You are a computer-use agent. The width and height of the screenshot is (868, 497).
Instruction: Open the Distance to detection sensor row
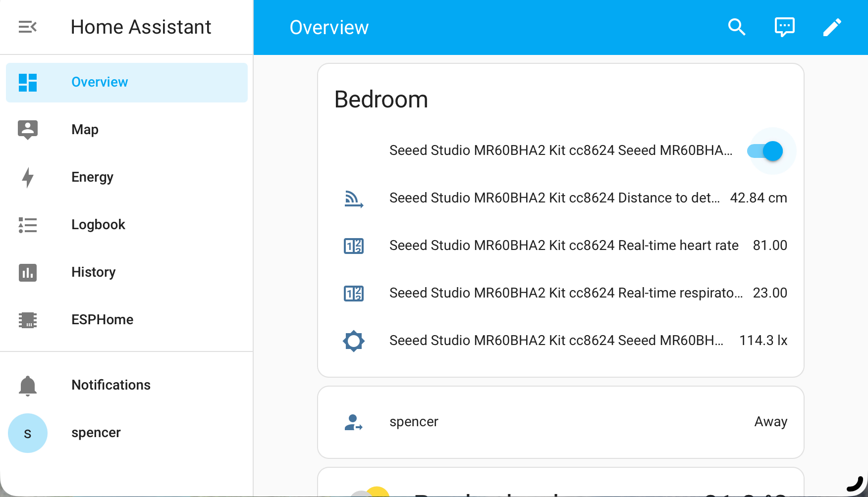(554, 198)
